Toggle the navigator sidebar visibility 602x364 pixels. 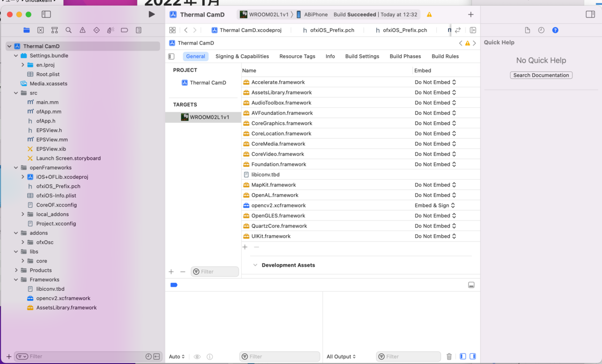pyautogui.click(x=46, y=15)
